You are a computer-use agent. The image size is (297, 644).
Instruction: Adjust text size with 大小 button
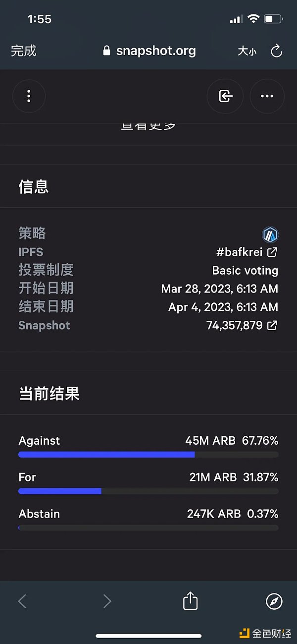[x=247, y=51]
